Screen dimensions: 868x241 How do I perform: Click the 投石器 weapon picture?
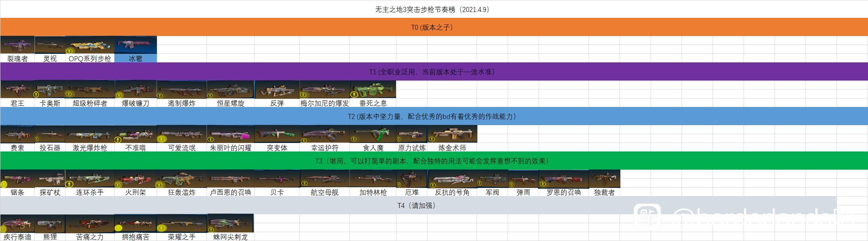click(x=50, y=134)
